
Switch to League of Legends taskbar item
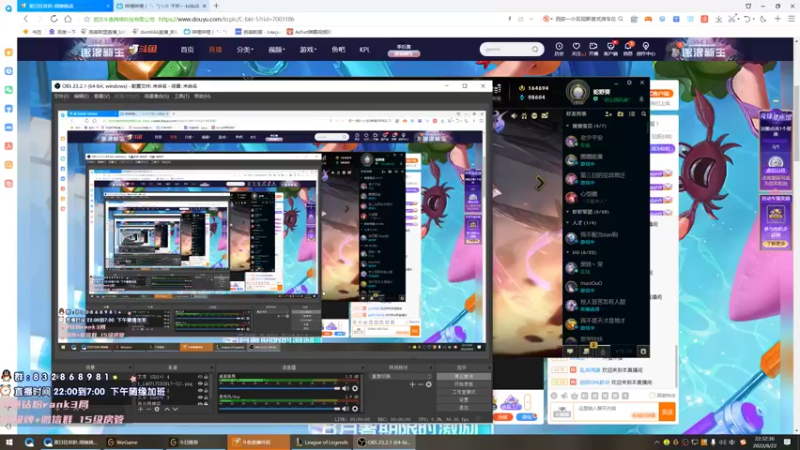(322, 442)
